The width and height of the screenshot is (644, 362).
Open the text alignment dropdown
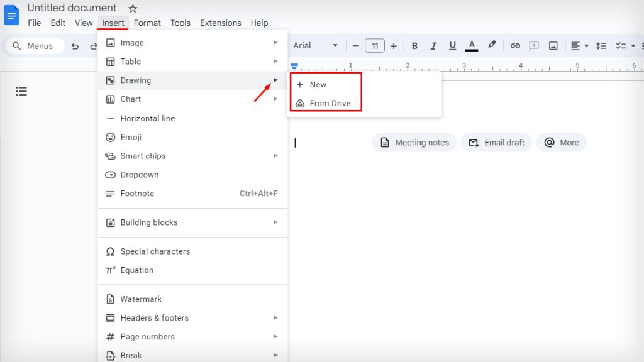click(579, 45)
